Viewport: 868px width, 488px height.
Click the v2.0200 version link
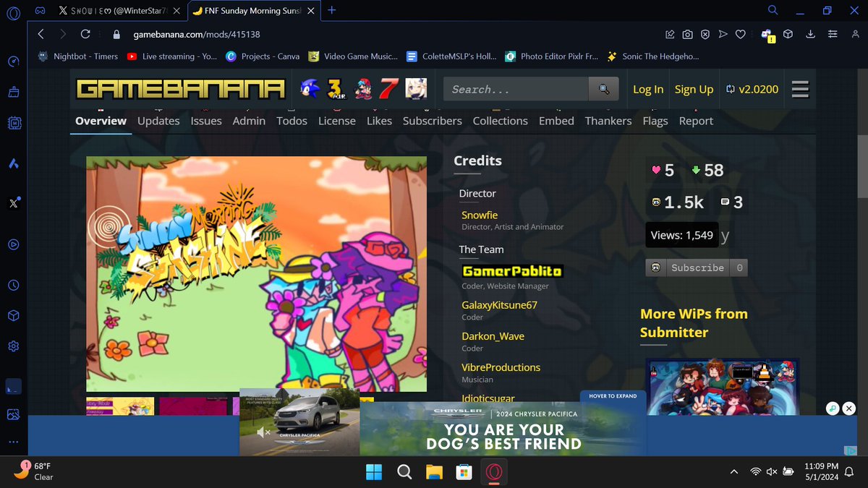pyautogui.click(x=753, y=90)
